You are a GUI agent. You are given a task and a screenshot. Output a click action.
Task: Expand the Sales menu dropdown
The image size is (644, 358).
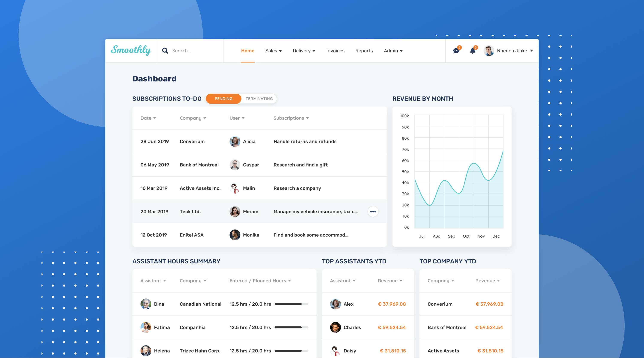(x=273, y=51)
